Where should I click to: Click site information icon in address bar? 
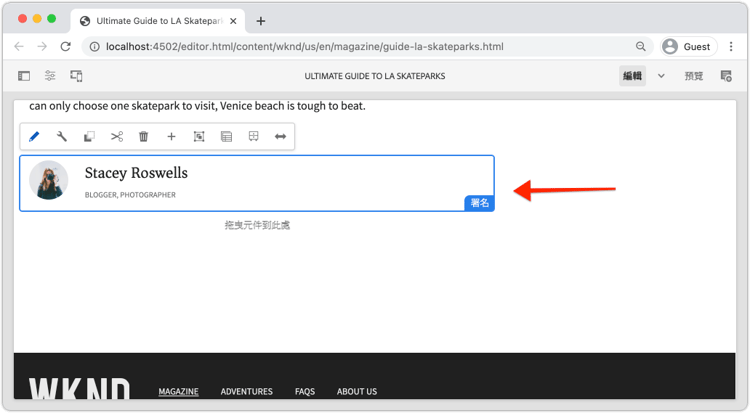coord(95,46)
